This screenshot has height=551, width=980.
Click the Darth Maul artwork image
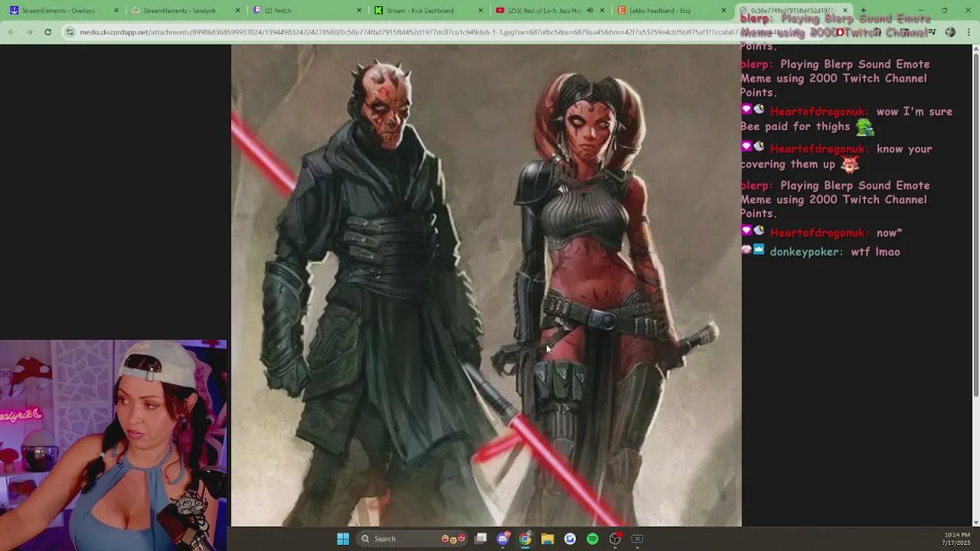486,285
